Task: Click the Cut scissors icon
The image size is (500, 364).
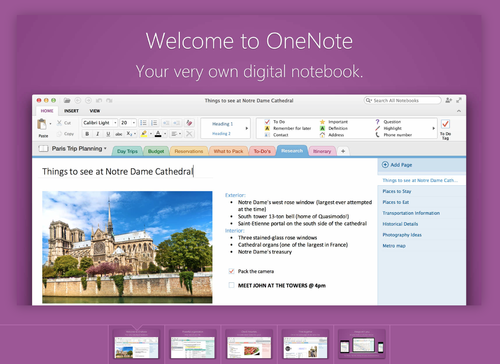Action: (x=59, y=123)
